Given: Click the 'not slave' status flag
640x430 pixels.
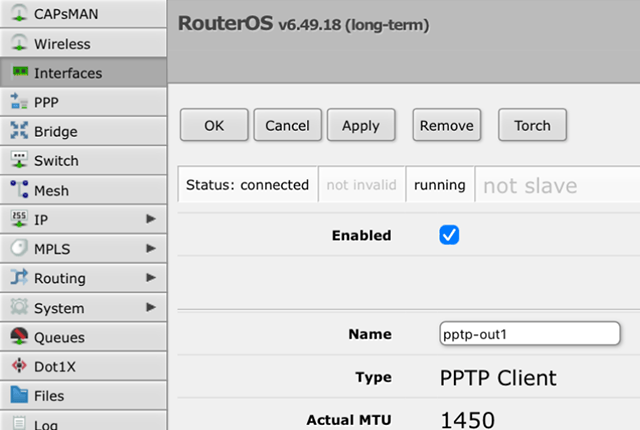Looking at the screenshot, I should pyautogui.click(x=530, y=186).
